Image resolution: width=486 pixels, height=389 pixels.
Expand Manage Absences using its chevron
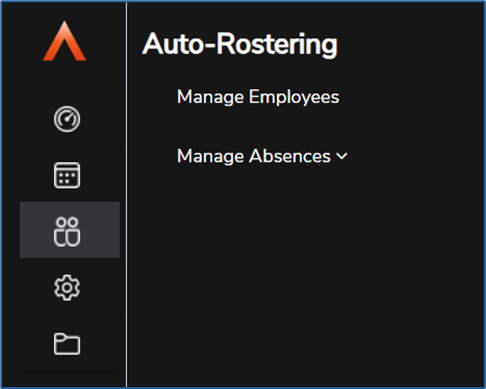[342, 156]
